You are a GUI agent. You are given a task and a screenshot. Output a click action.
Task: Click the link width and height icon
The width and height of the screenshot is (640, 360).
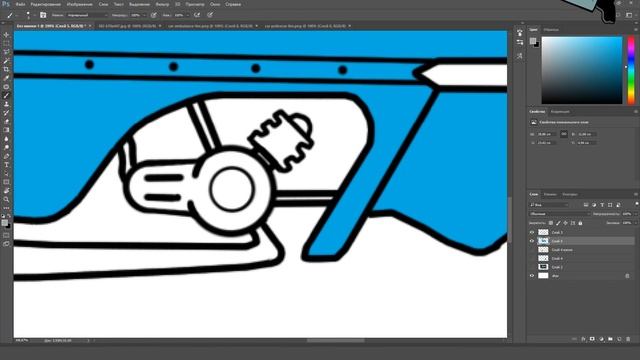pos(564,134)
